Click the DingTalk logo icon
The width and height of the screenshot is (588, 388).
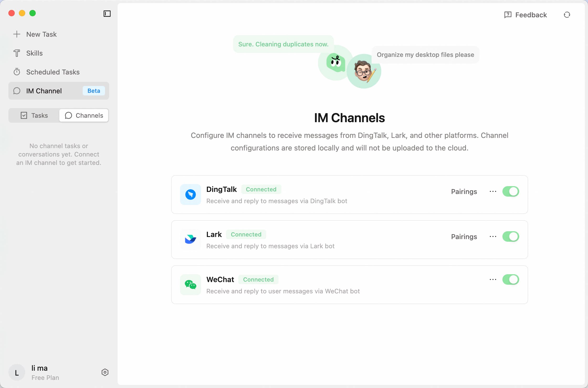[190, 195]
